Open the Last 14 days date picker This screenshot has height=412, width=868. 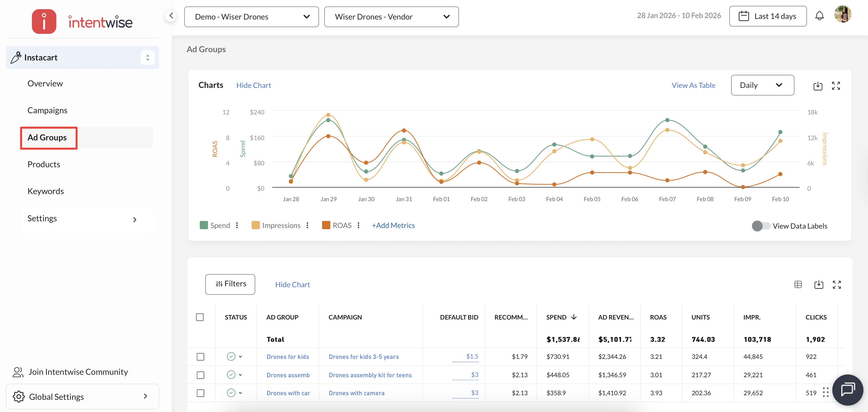point(768,16)
